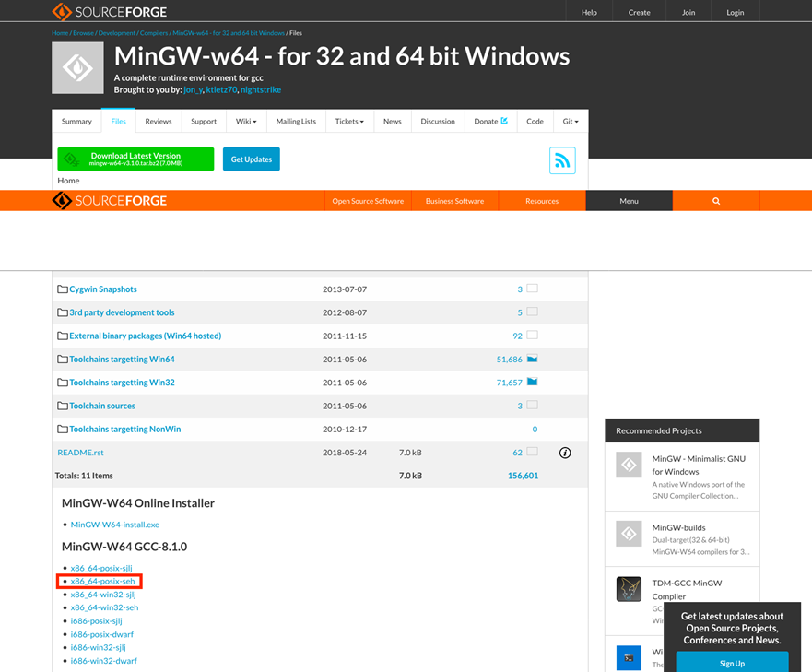Expand the Tickets dropdown tab
Viewport: 812px width, 672px height.
[349, 122]
